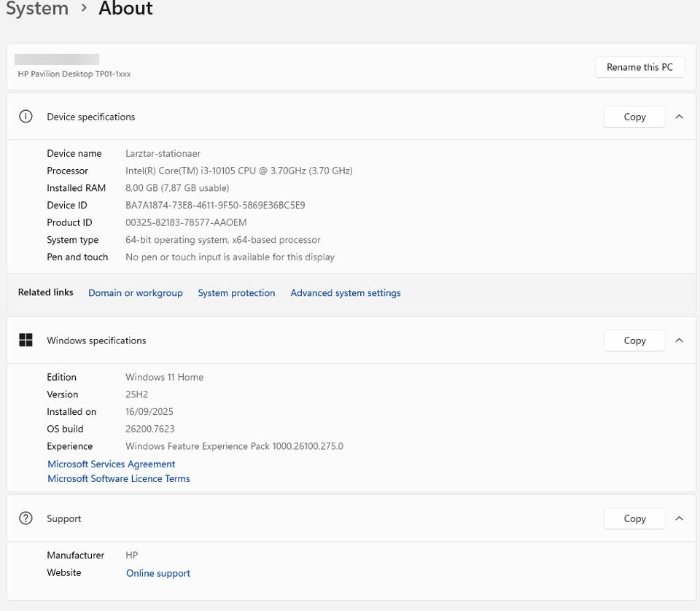Open Microsoft Software Licence Terms

[119, 478]
